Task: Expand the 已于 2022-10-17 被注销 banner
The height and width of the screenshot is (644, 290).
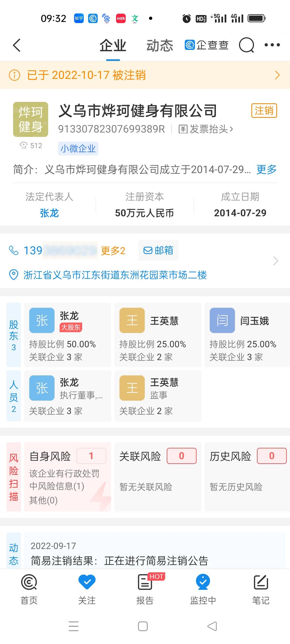Action: [145, 75]
